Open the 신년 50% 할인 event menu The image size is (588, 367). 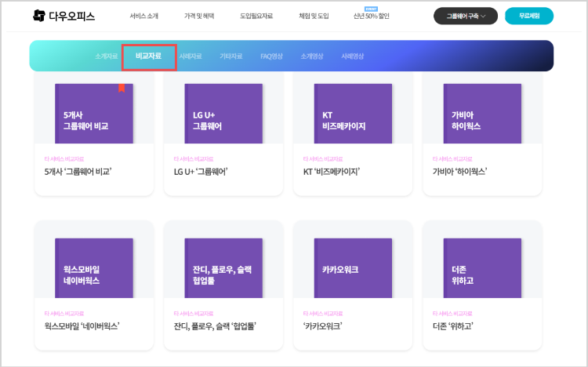(372, 16)
